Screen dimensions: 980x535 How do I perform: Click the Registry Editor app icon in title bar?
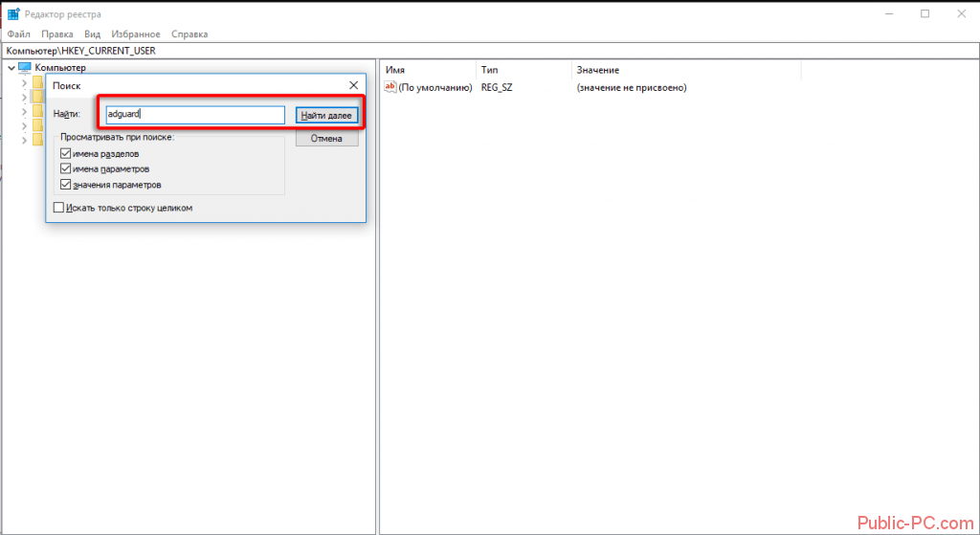click(x=13, y=13)
